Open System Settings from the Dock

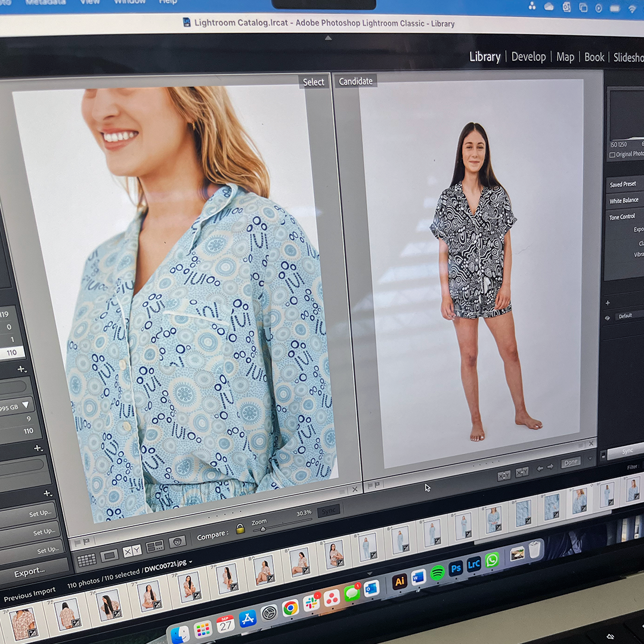(x=269, y=613)
